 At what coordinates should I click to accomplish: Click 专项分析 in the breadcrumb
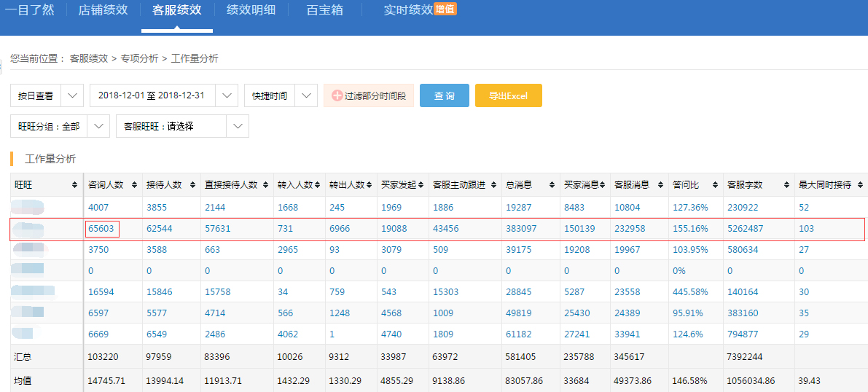coord(139,59)
